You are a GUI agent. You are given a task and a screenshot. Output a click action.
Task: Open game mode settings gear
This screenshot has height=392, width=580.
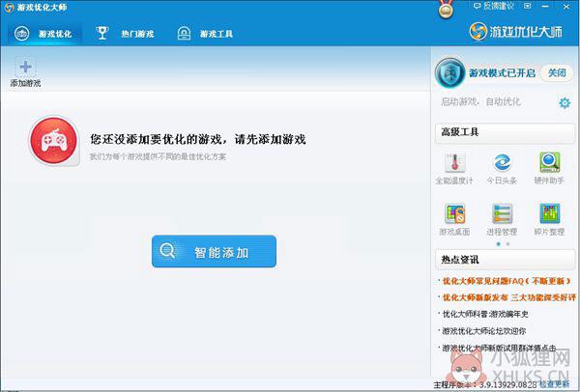pyautogui.click(x=565, y=102)
